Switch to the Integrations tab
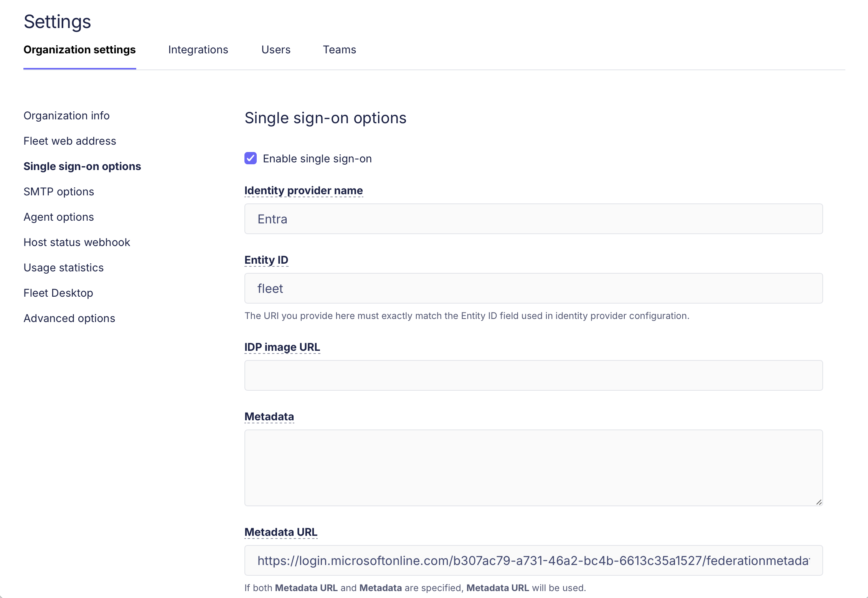The width and height of the screenshot is (868, 598). coord(198,50)
